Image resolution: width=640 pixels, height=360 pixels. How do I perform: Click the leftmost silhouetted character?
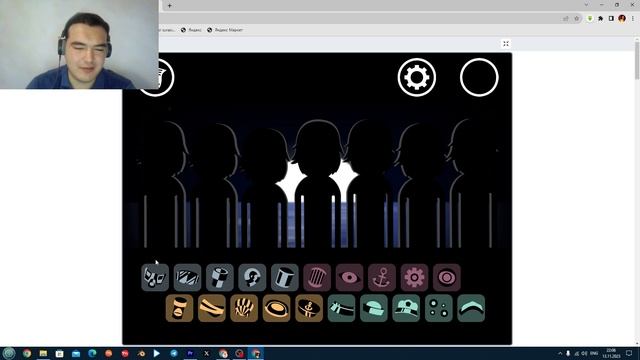point(163,184)
